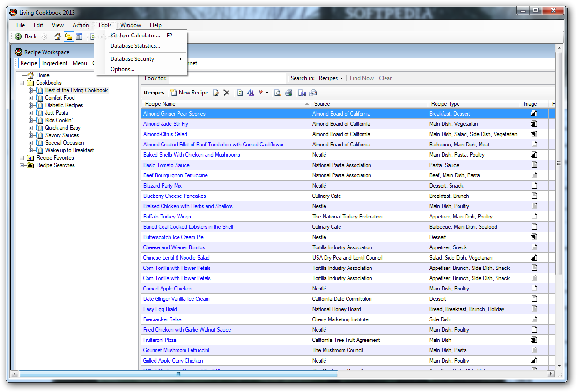577x392 pixels.
Task: Open Kitchen Calculator from Tools menu
Action: pyautogui.click(x=141, y=36)
